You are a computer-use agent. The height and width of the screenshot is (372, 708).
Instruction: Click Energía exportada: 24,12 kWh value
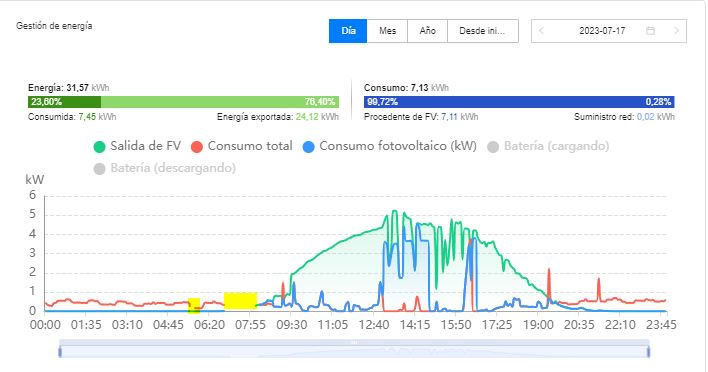point(278,117)
